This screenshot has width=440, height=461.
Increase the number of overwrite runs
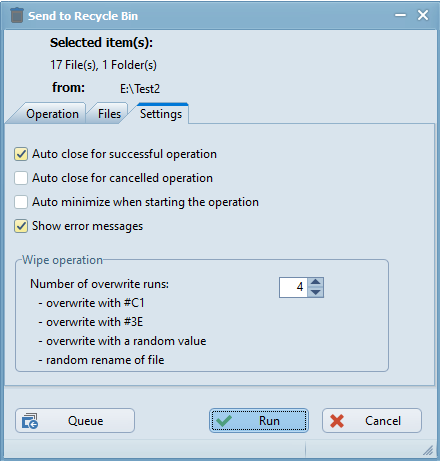pyautogui.click(x=315, y=282)
